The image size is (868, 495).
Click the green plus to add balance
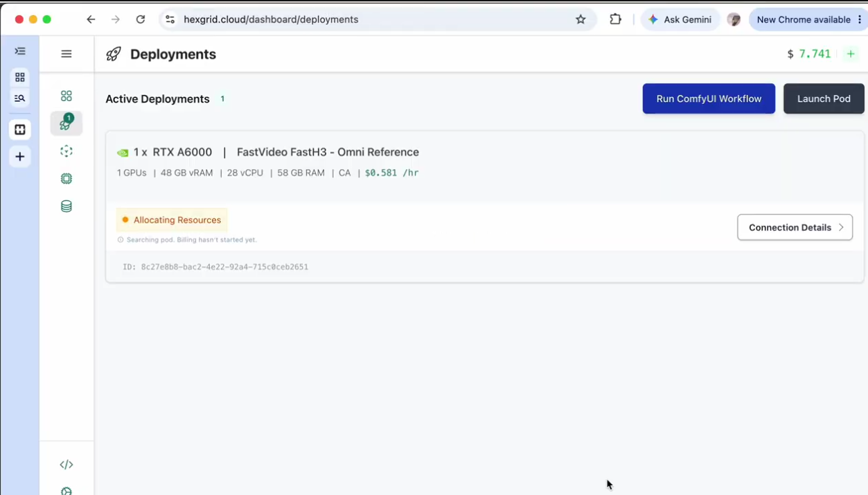click(851, 54)
